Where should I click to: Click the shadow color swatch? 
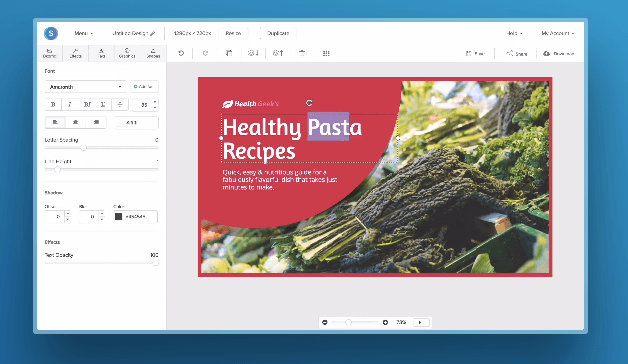(x=119, y=217)
